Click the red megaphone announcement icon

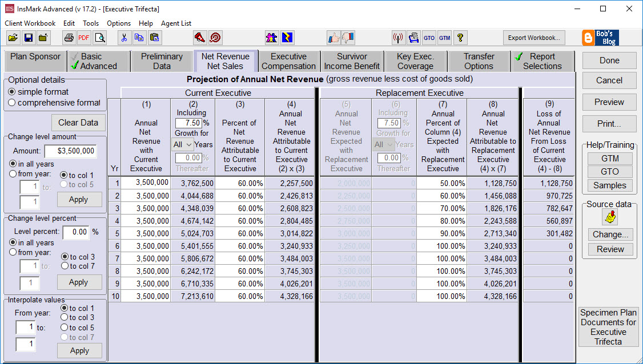click(199, 38)
